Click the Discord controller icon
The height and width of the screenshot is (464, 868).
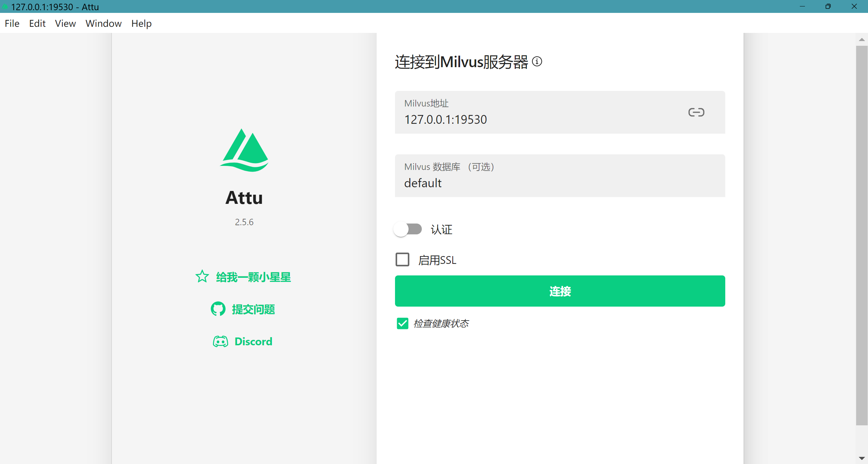(220, 341)
